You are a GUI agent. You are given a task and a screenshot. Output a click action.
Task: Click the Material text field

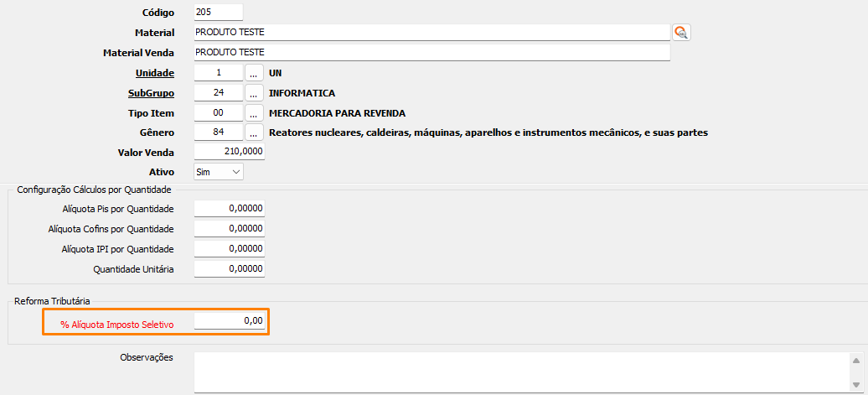431,33
